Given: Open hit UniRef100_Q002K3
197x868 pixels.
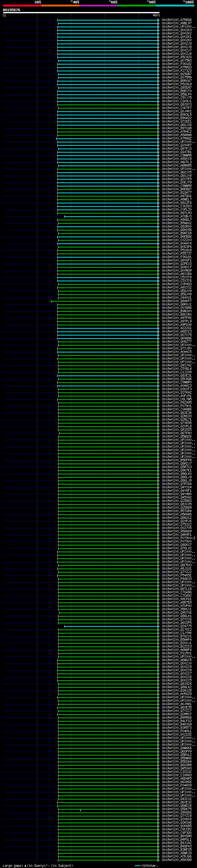Looking at the screenshot, I should click(176, 30).
